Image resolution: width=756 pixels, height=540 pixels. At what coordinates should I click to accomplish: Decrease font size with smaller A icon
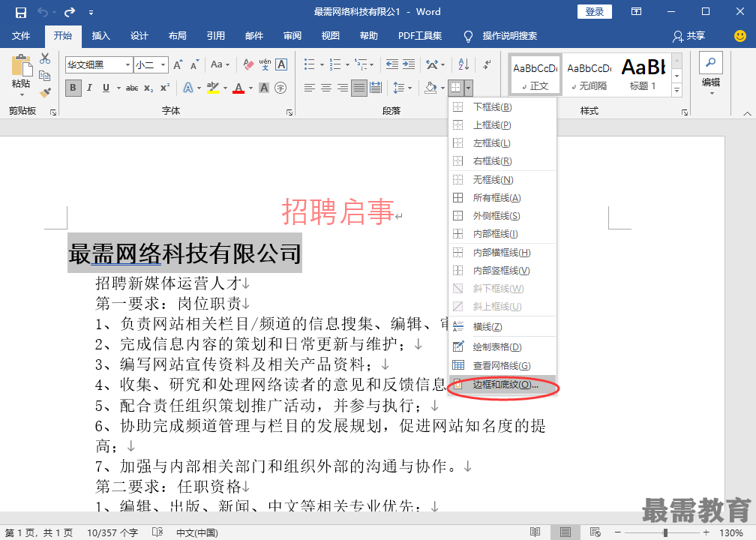click(x=195, y=64)
